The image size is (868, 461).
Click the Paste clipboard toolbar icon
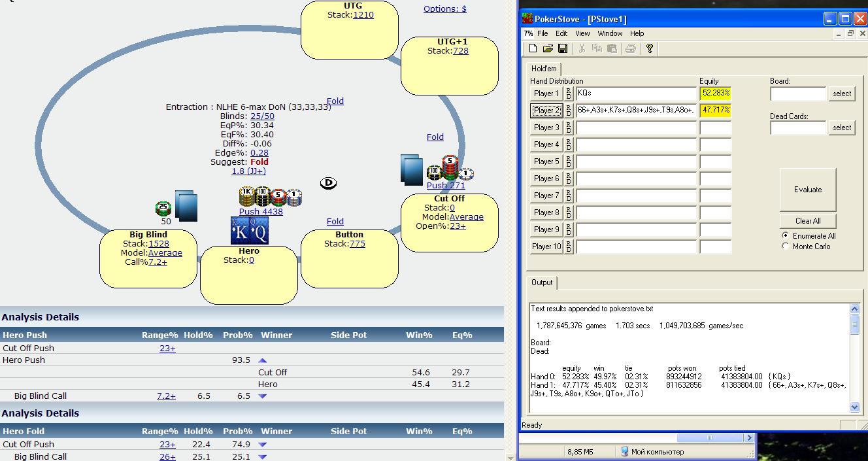click(612, 48)
